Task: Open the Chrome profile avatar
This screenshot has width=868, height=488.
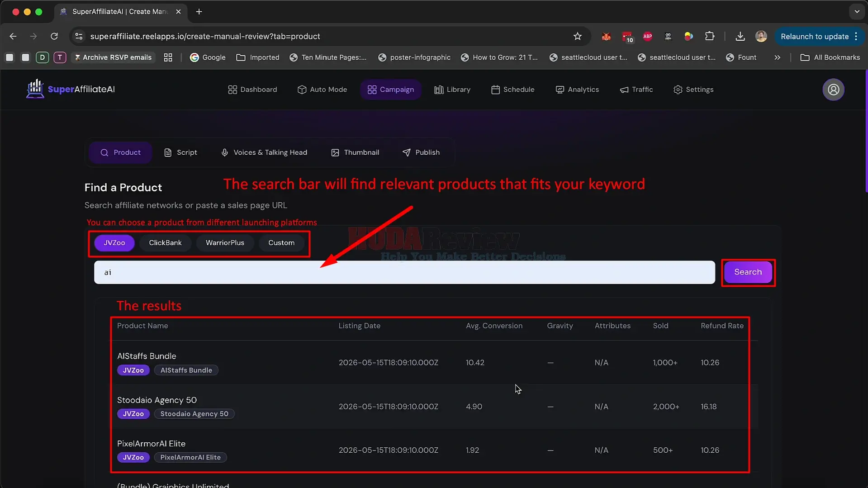Action: click(x=761, y=36)
